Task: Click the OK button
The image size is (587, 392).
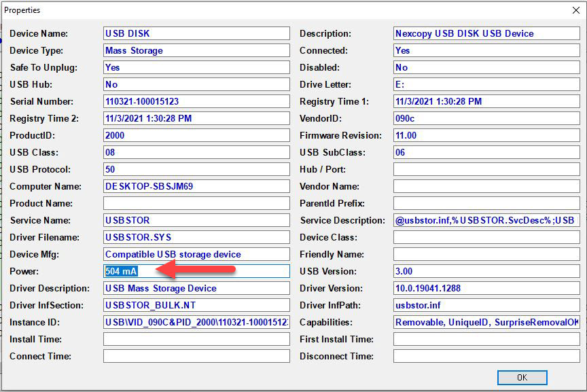Action: (522, 377)
